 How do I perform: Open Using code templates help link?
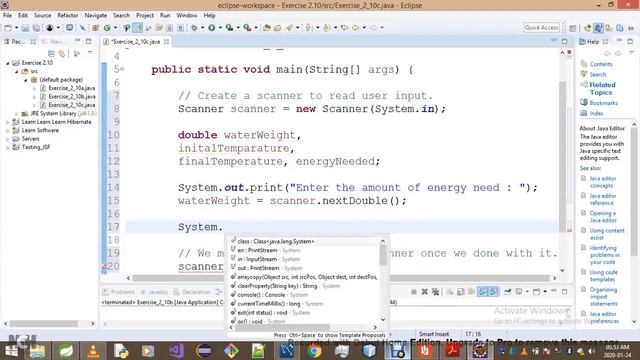tap(603, 276)
